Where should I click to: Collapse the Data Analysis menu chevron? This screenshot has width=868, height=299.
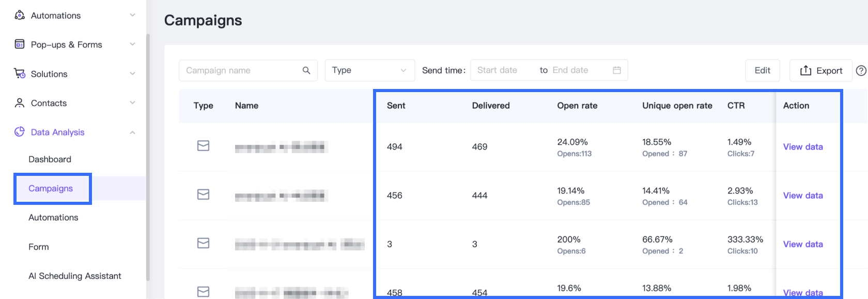[132, 132]
